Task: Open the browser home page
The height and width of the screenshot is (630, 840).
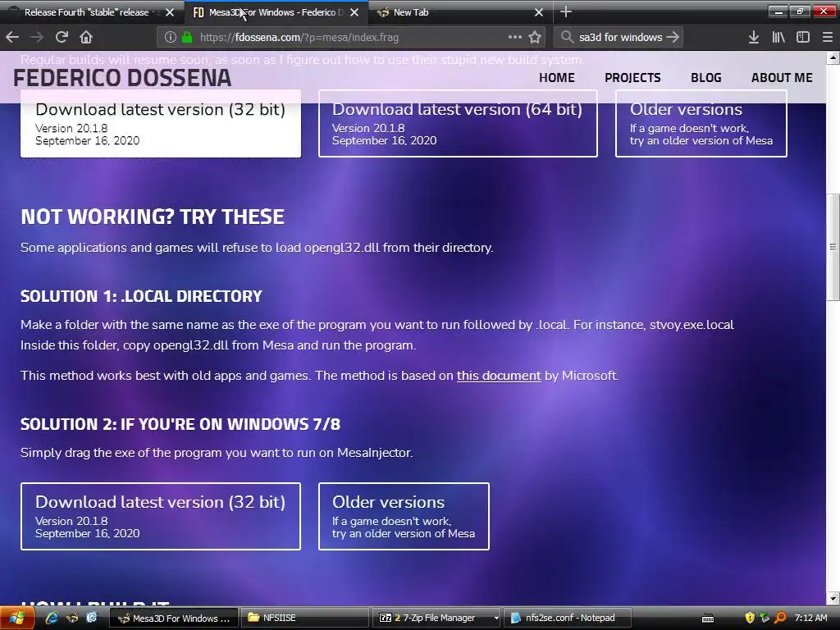Action: click(86, 37)
